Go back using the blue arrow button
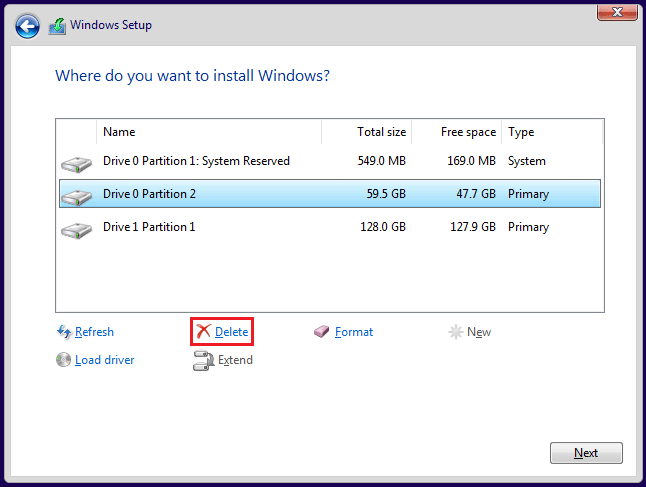Viewport: 646px width, 487px height. (x=27, y=26)
